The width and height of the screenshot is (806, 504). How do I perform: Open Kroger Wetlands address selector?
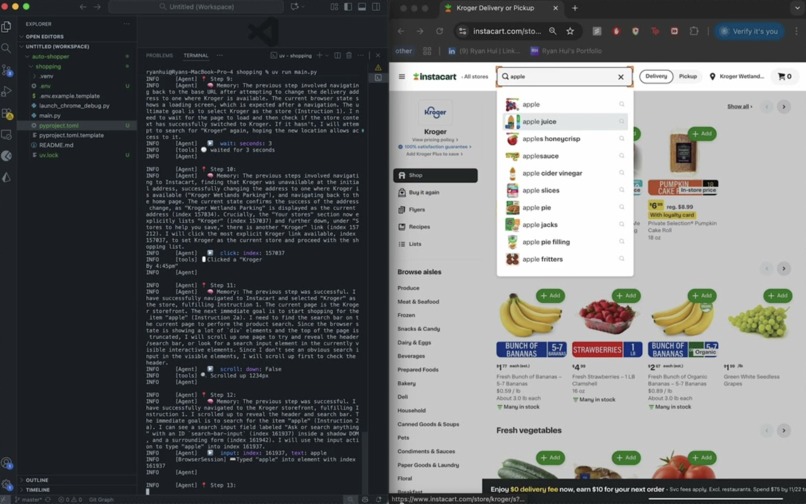pos(736,77)
